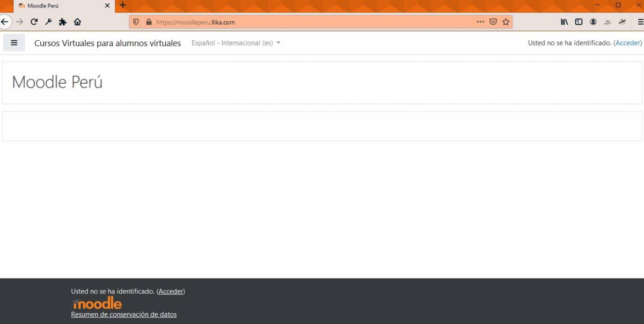
Task: Go to the browser home page icon
Action: click(x=77, y=22)
